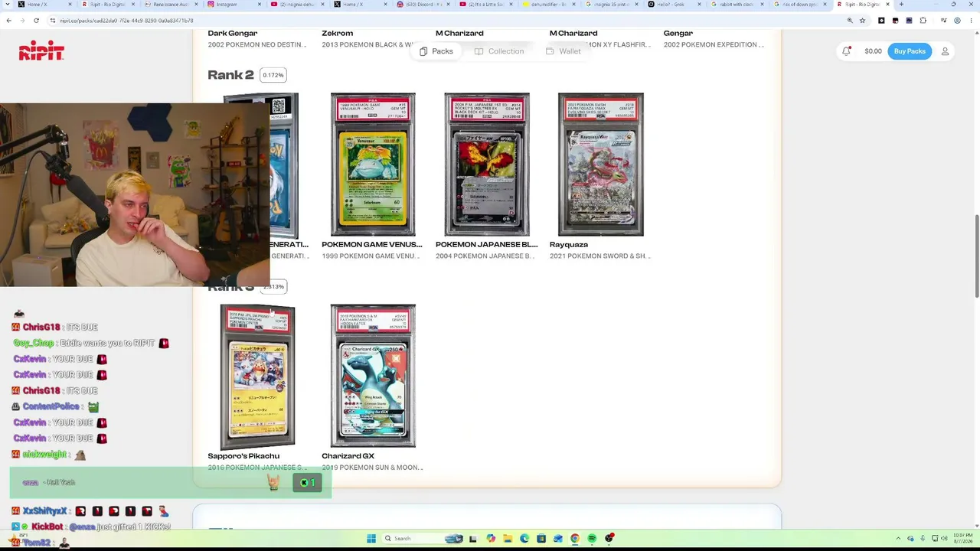Click the Goy_Chop username in chat
The width and height of the screenshot is (980, 551).
[x=34, y=344]
